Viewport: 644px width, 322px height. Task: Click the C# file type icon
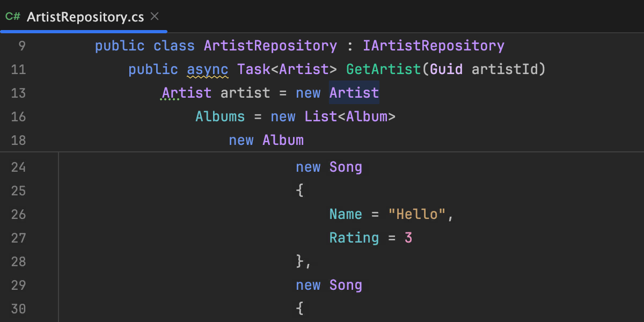point(13,17)
